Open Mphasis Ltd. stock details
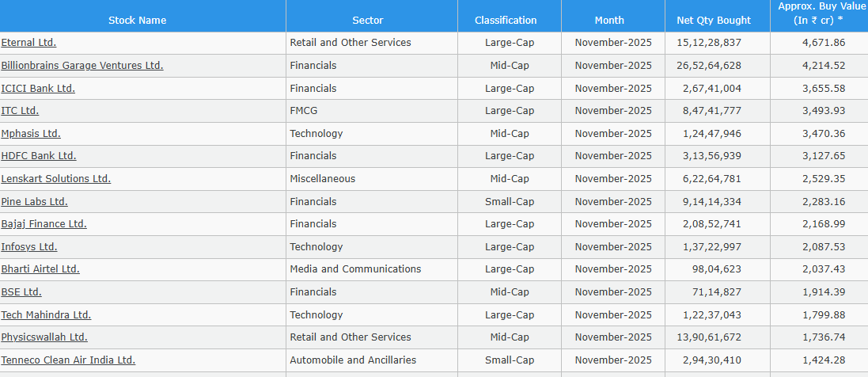868x377 pixels. click(x=31, y=134)
